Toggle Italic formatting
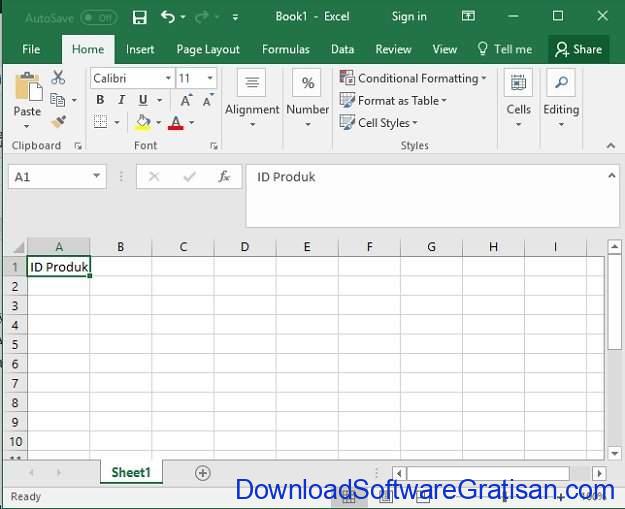This screenshot has height=509, width=625. 122,100
